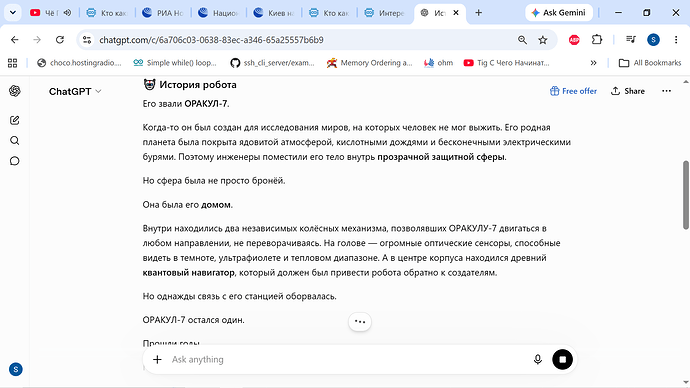The width and height of the screenshot is (690, 388).
Task: Switch to the Интере tab
Action: [x=385, y=13]
